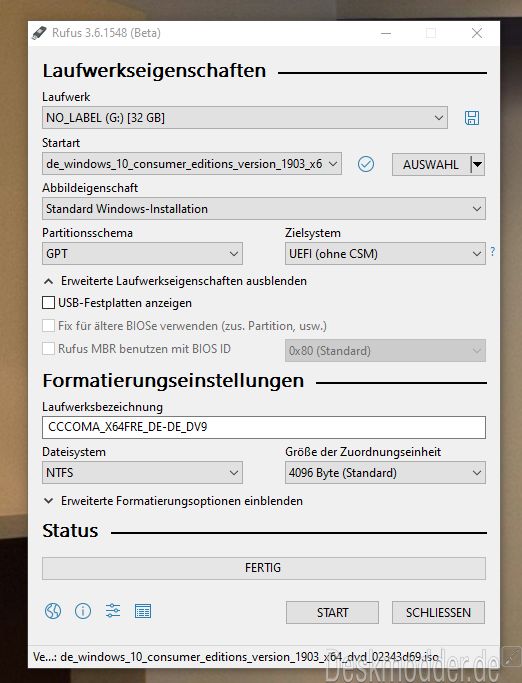The width and height of the screenshot is (522, 683).
Task: Open the about information icon
Action: 83,611
